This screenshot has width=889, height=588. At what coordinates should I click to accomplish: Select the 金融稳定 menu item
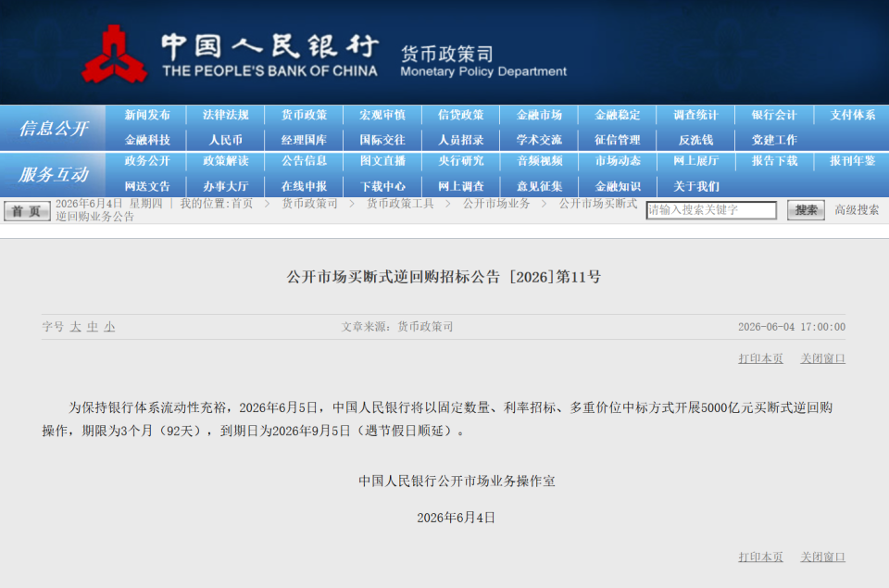(618, 115)
